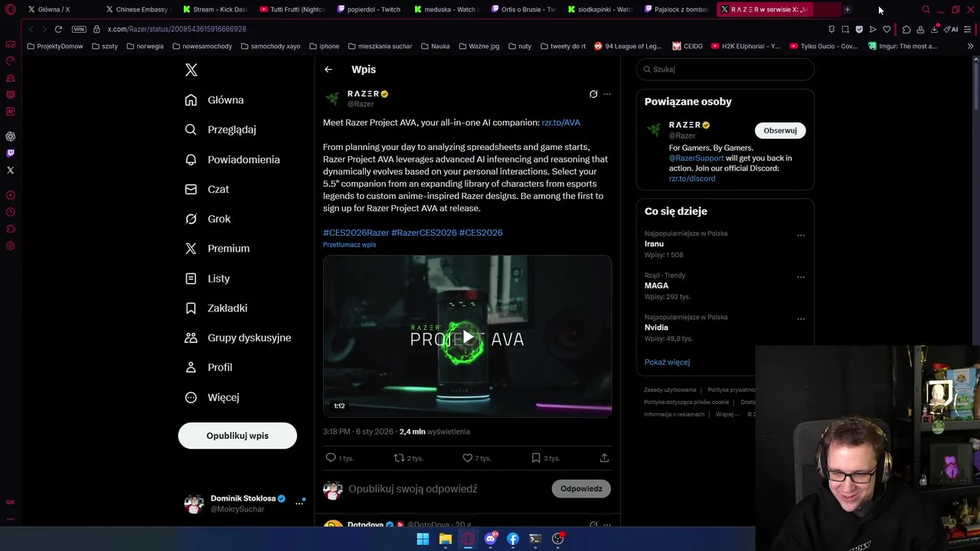Open File Explorer from taskbar
The image size is (980, 551).
click(x=445, y=539)
